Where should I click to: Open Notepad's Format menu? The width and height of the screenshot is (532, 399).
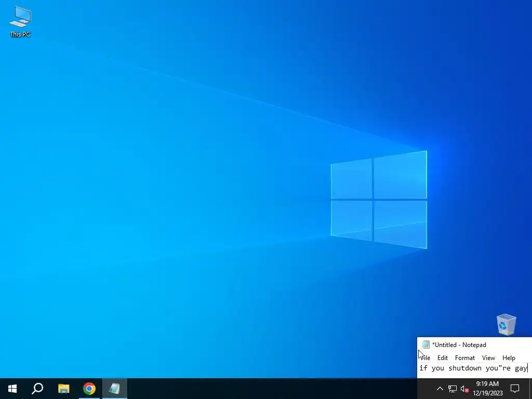click(465, 357)
